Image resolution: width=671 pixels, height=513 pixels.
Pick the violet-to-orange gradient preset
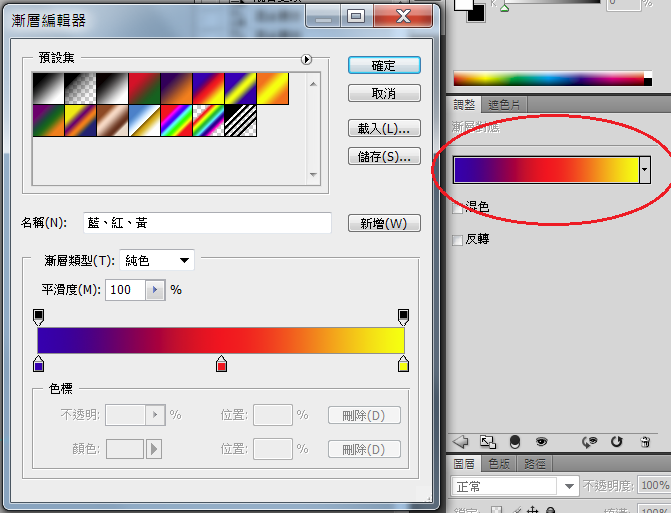point(177,89)
